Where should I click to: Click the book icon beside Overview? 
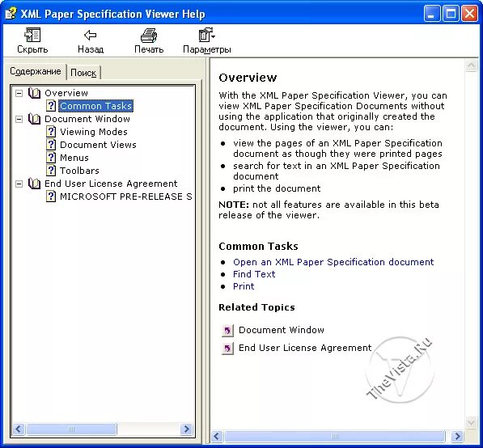pos(34,93)
